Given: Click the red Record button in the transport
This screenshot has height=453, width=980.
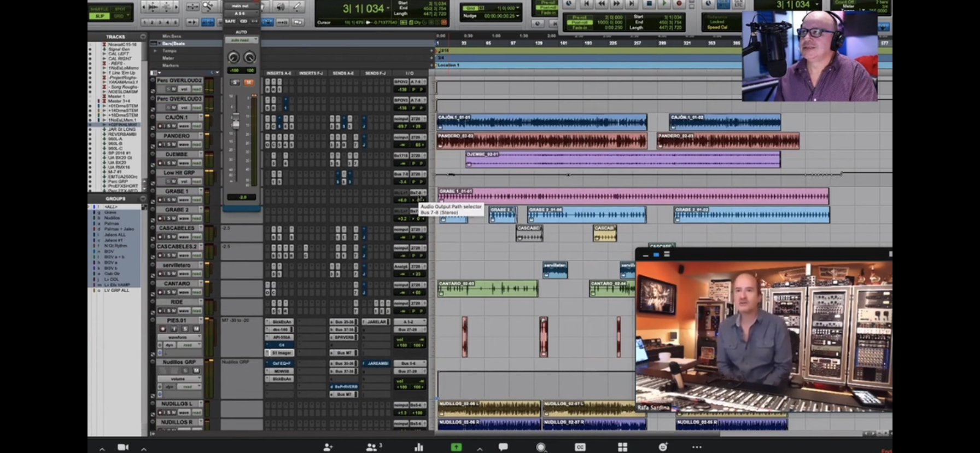Looking at the screenshot, I should (679, 3).
